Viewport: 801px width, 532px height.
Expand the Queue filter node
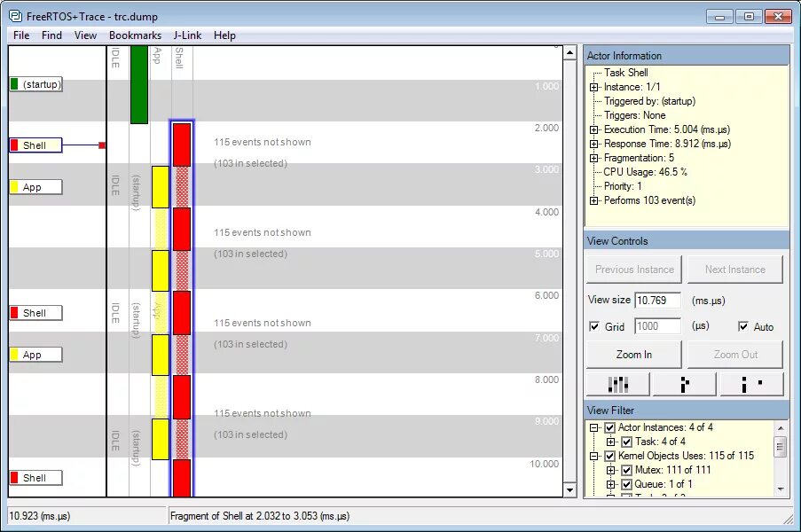point(611,484)
